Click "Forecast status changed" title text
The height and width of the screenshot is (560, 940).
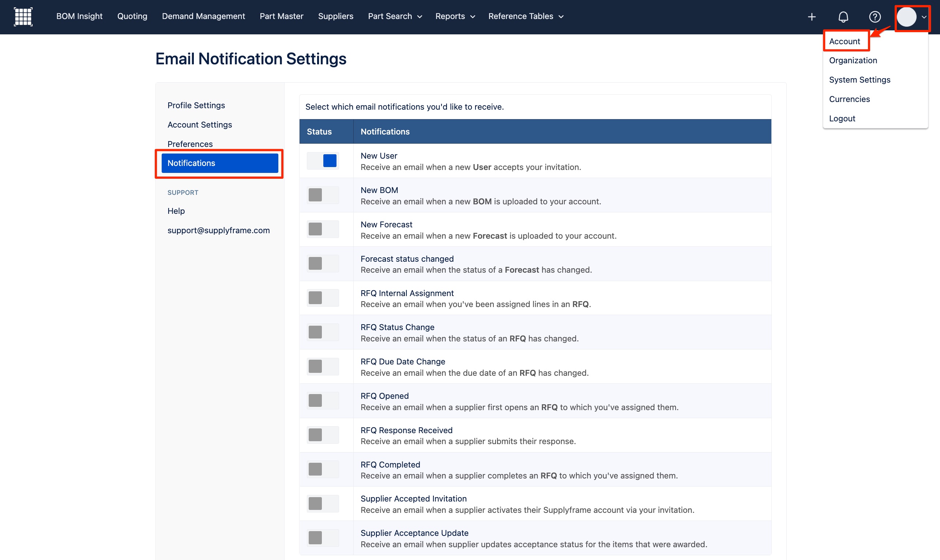point(407,259)
